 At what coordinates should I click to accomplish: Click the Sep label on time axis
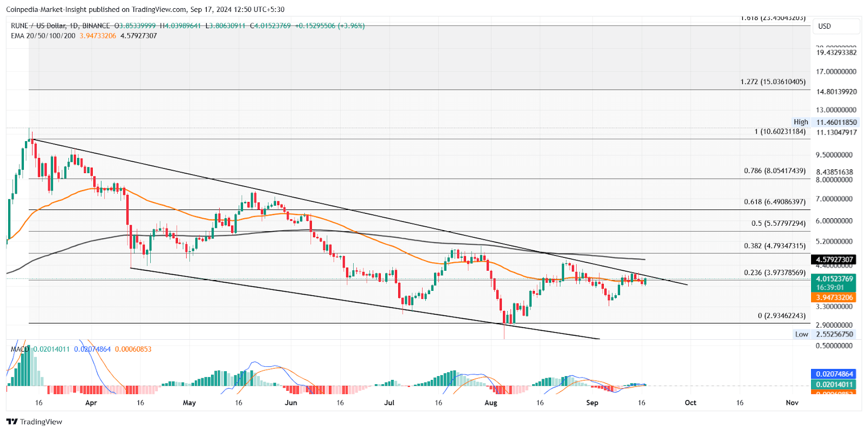[592, 403]
